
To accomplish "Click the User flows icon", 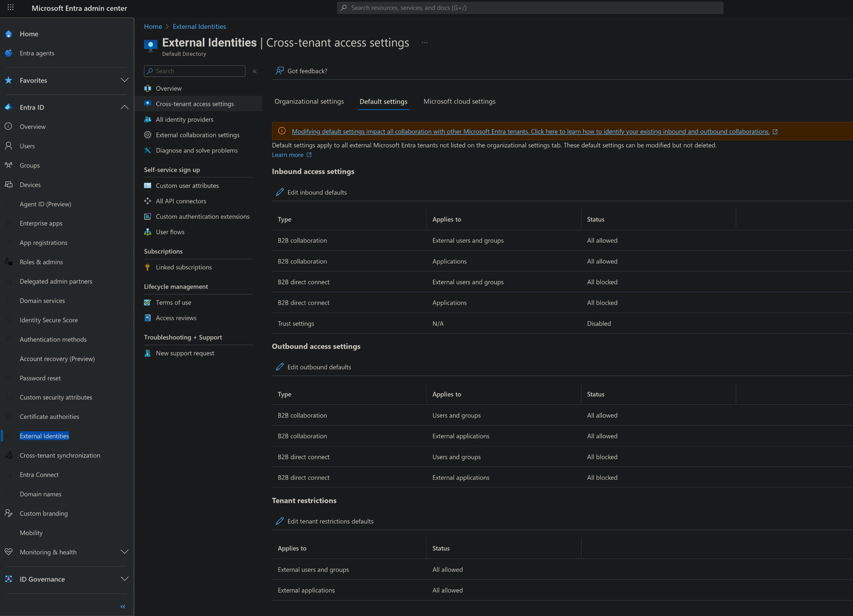I will click(147, 232).
